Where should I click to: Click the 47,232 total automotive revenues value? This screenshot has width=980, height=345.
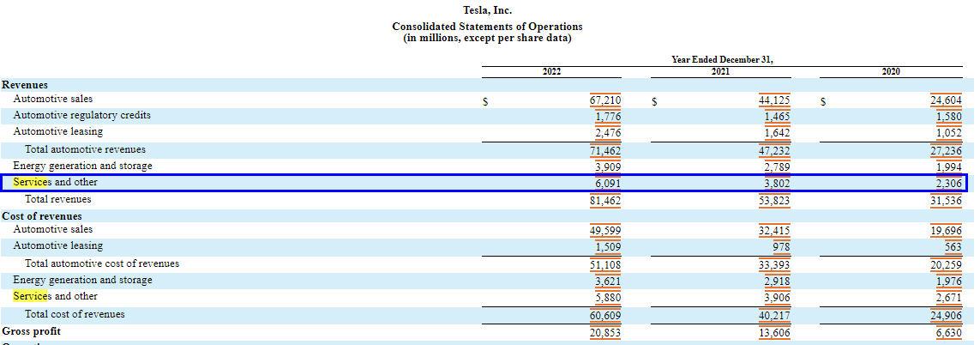(774, 151)
